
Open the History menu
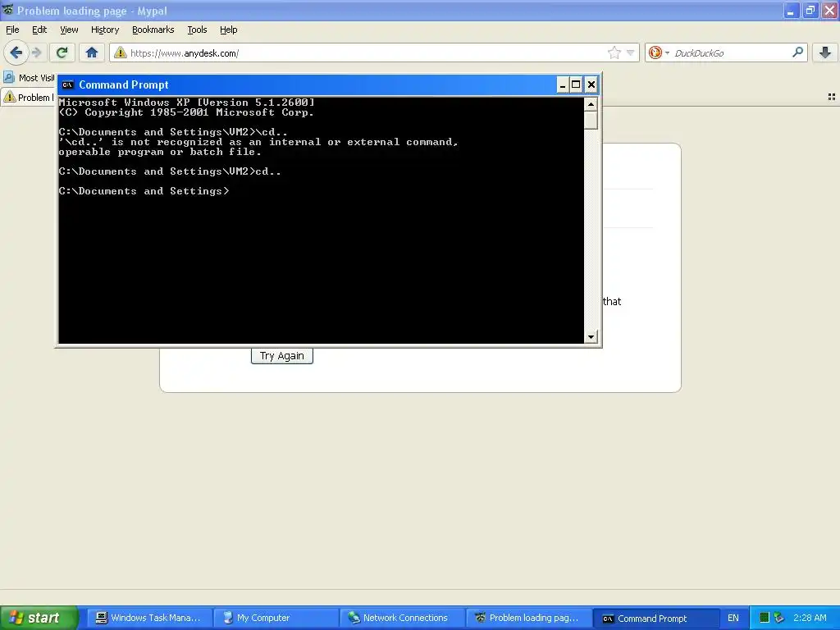tap(104, 30)
